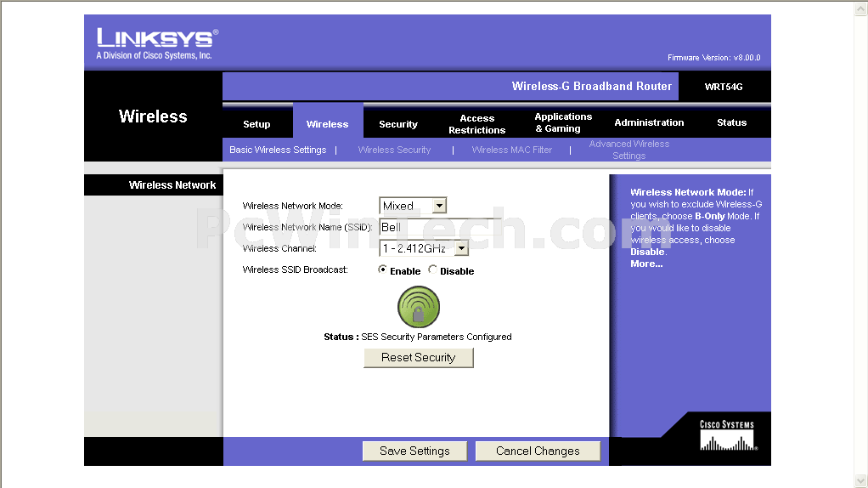Click the Cisco Systems logo
868x488 pixels.
click(727, 436)
